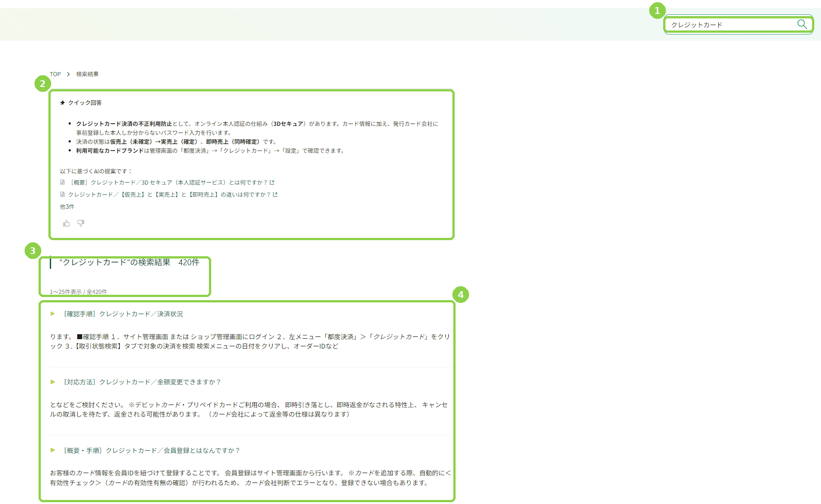
Task: Click document icon before 仮売上 article link
Action: coord(62,194)
